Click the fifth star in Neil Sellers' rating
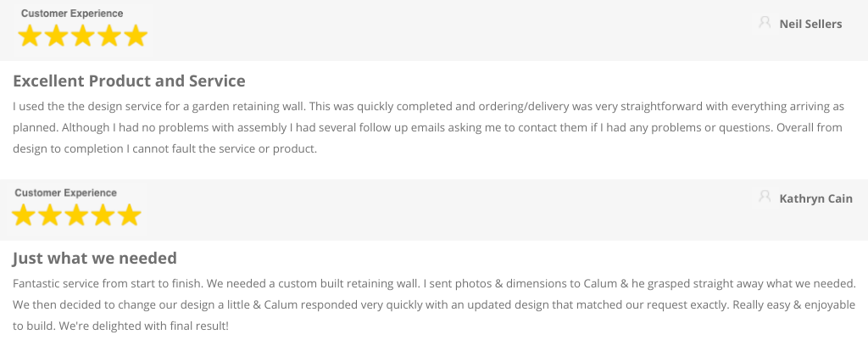 pos(136,36)
